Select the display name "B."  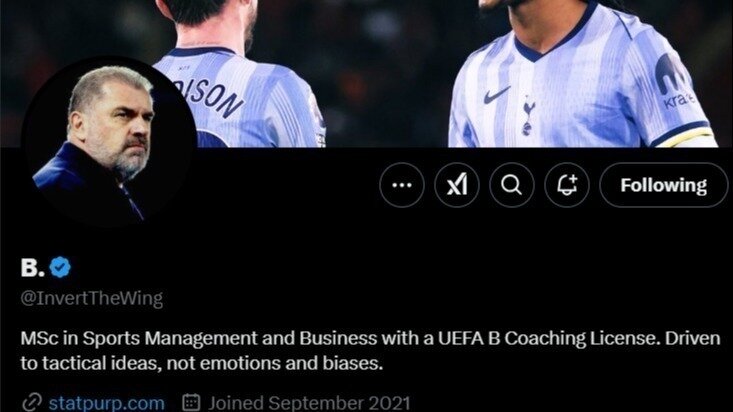[32, 267]
